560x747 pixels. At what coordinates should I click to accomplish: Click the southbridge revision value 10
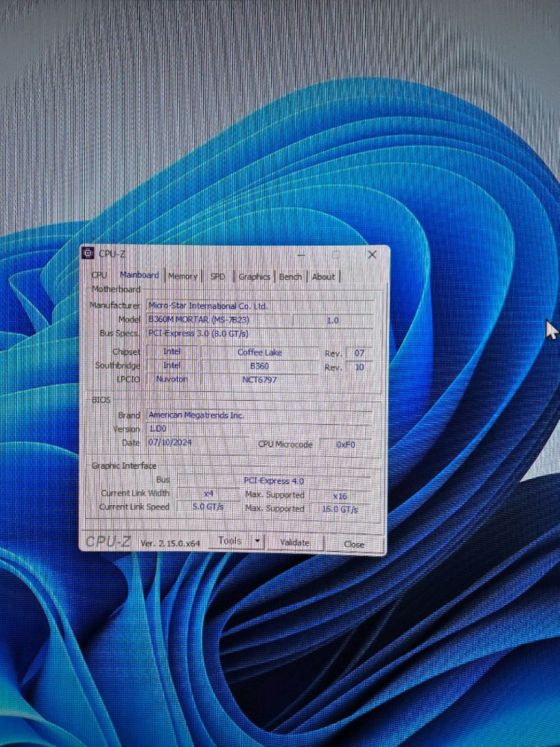coord(359,367)
